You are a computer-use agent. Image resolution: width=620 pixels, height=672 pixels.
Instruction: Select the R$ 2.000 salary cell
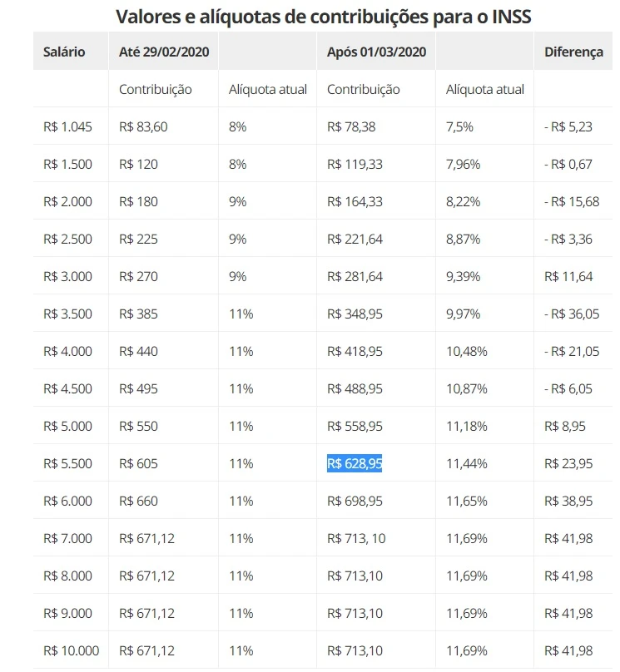[68, 201]
